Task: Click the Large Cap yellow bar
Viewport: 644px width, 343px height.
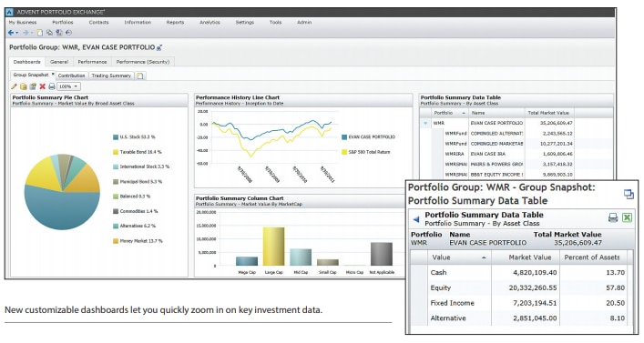Action: pos(273,247)
